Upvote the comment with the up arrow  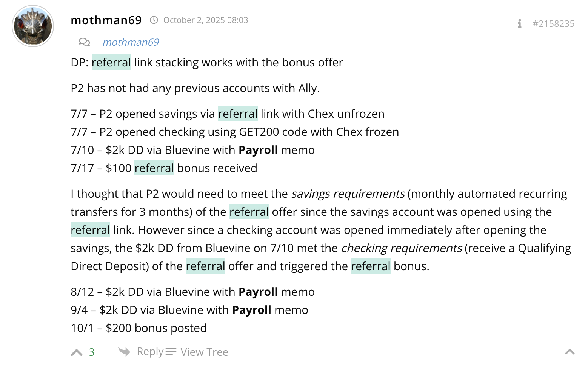(77, 352)
